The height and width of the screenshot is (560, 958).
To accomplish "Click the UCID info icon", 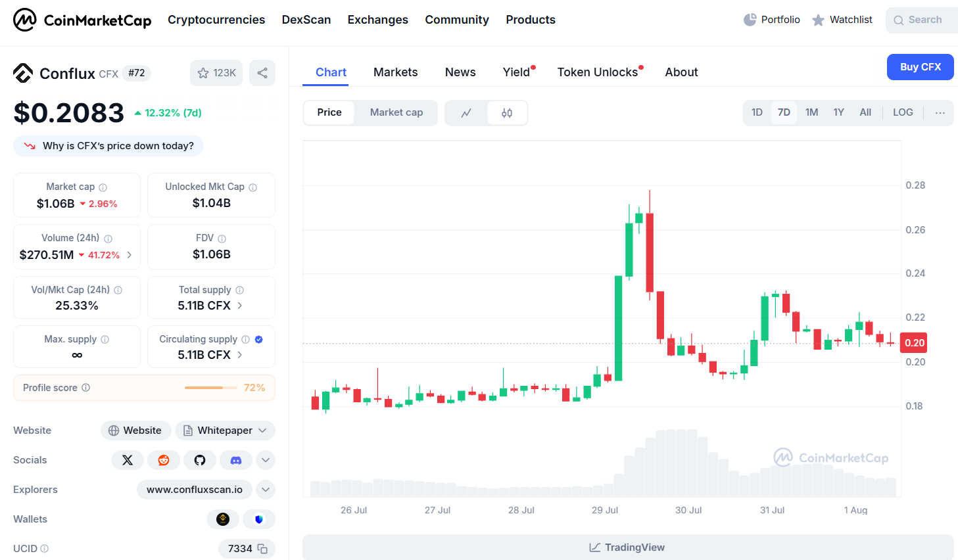I will (44, 549).
